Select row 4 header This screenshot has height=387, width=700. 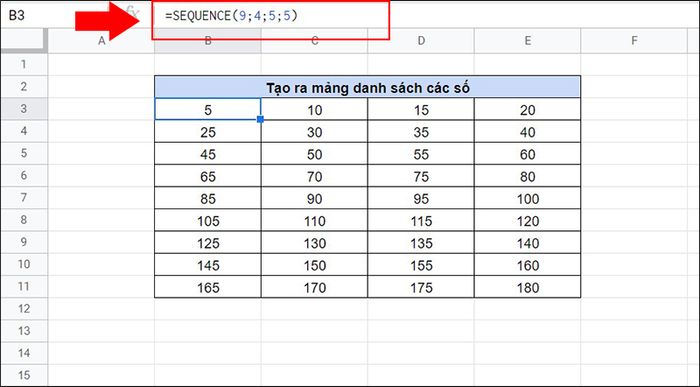[x=24, y=131]
